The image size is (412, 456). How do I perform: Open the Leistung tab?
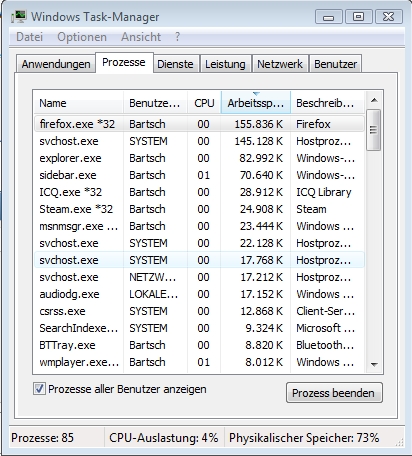[225, 64]
